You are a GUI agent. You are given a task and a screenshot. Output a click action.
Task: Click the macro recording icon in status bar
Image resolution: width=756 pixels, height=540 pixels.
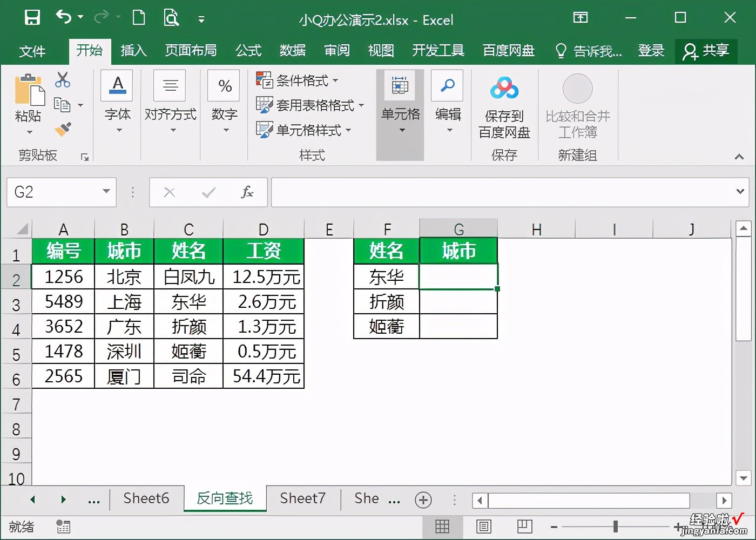click(63, 526)
